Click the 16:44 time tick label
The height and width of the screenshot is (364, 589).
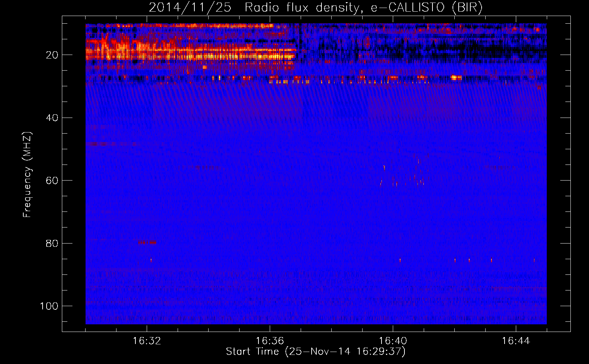tap(516, 341)
